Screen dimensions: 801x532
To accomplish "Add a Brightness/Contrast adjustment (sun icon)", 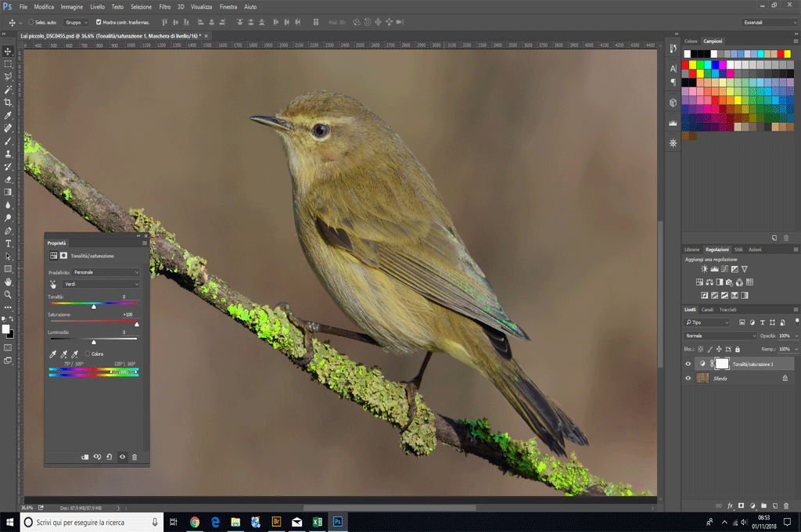I will point(704,269).
